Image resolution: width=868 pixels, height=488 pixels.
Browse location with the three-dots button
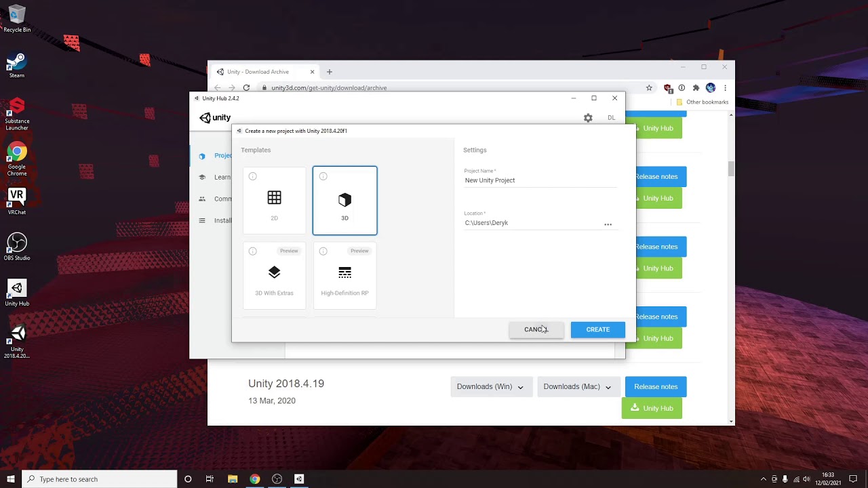pyautogui.click(x=608, y=224)
